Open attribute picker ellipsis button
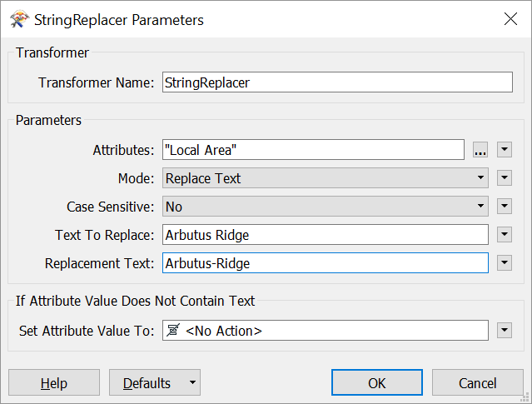Image resolution: width=532 pixels, height=404 pixels. [x=480, y=150]
